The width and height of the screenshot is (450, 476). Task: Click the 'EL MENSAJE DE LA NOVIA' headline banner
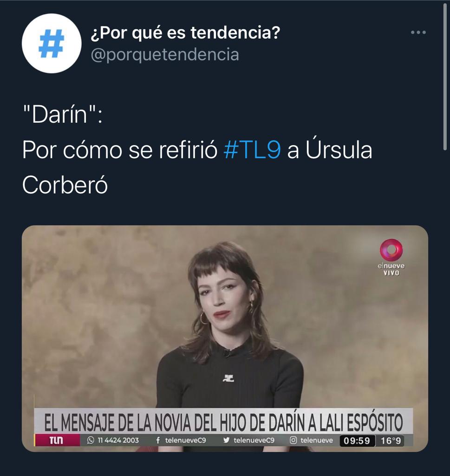coord(223,422)
